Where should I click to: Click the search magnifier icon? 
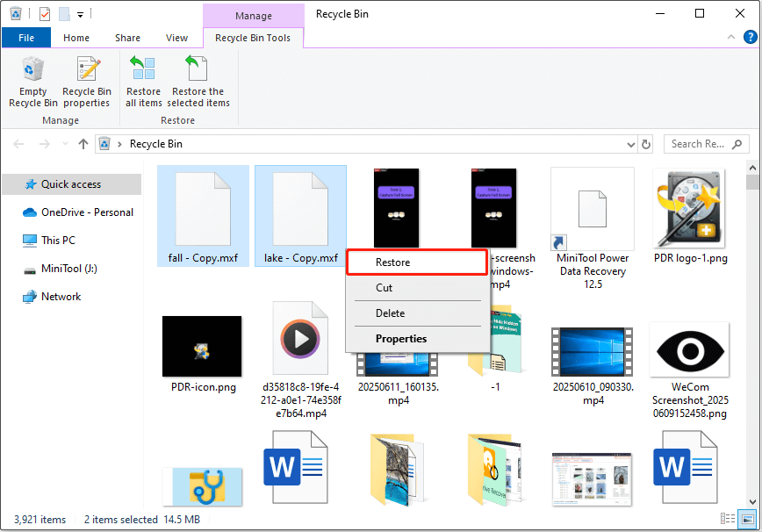pos(737,144)
